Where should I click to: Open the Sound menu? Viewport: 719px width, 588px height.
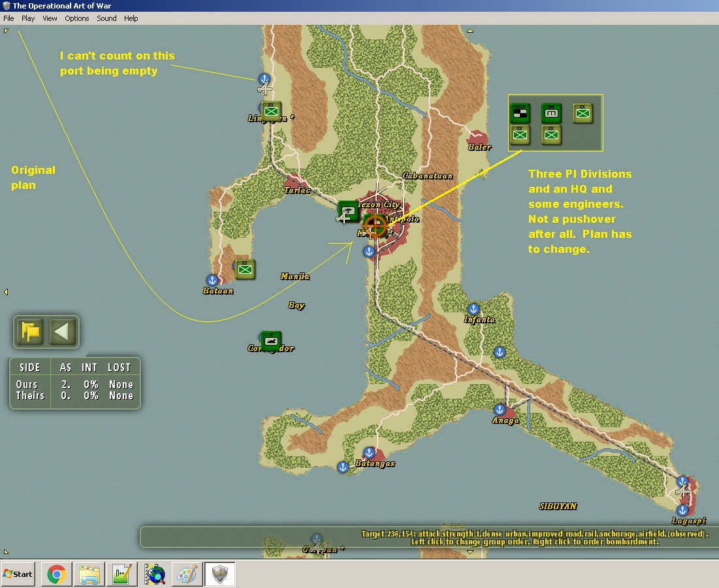tap(106, 18)
